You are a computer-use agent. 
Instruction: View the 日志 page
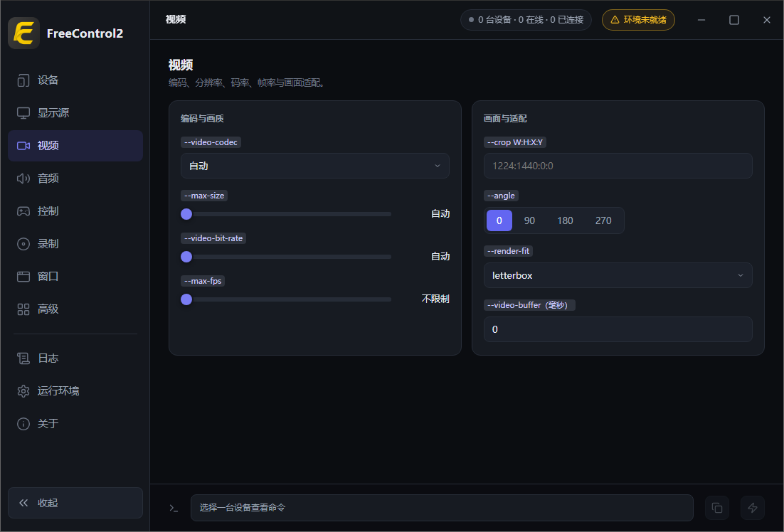(75, 358)
